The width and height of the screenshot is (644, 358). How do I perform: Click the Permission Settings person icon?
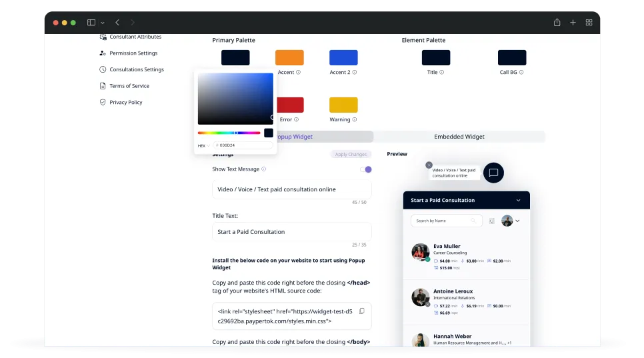(103, 53)
